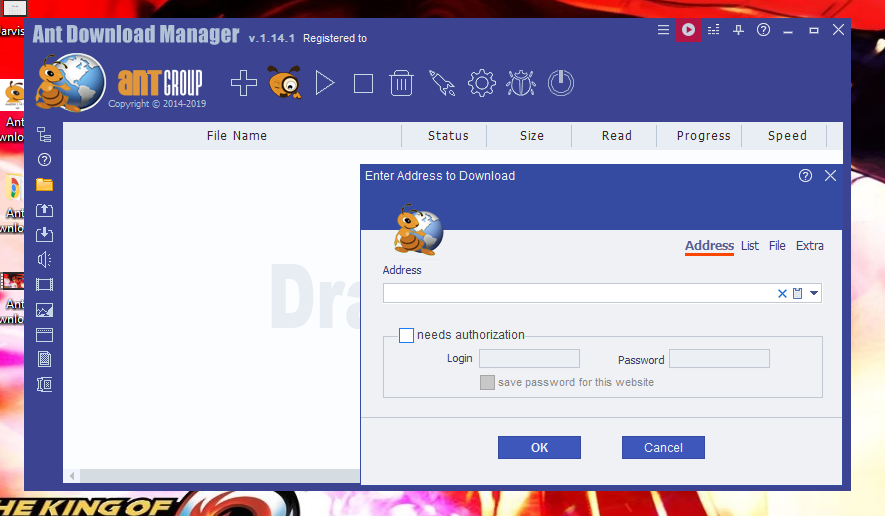Delete download using the trash bin icon
This screenshot has height=516, width=885.
tap(401, 83)
